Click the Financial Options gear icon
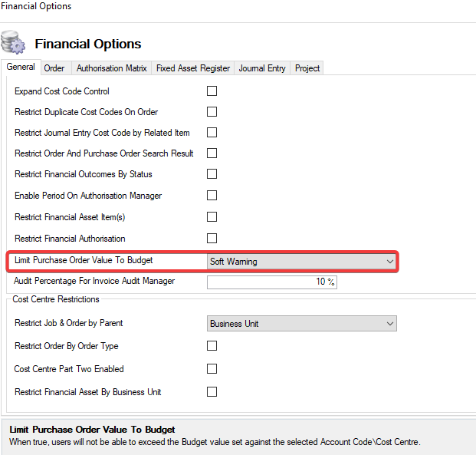Viewport: 476px width, 455px height. point(11,41)
